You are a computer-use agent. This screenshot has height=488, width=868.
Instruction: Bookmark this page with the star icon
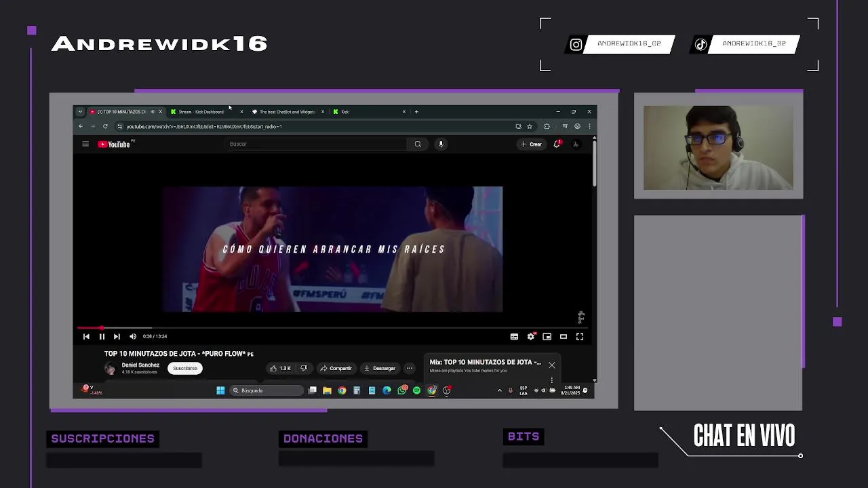530,126
